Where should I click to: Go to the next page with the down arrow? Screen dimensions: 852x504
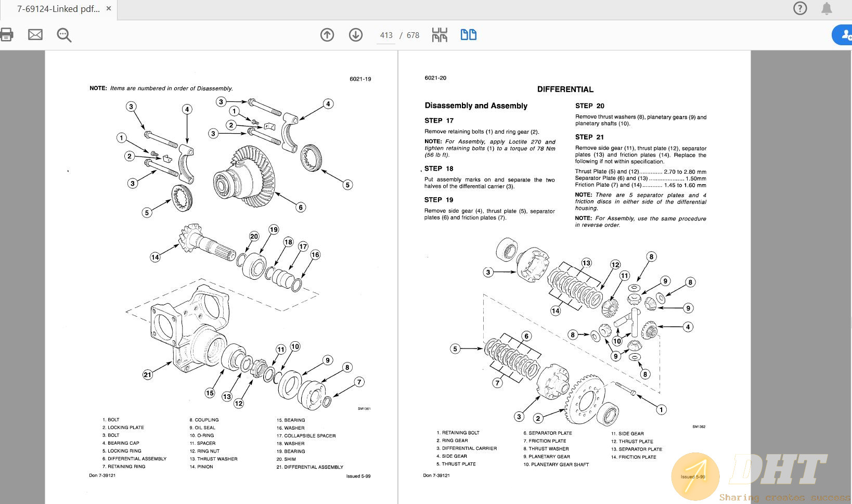tap(355, 35)
